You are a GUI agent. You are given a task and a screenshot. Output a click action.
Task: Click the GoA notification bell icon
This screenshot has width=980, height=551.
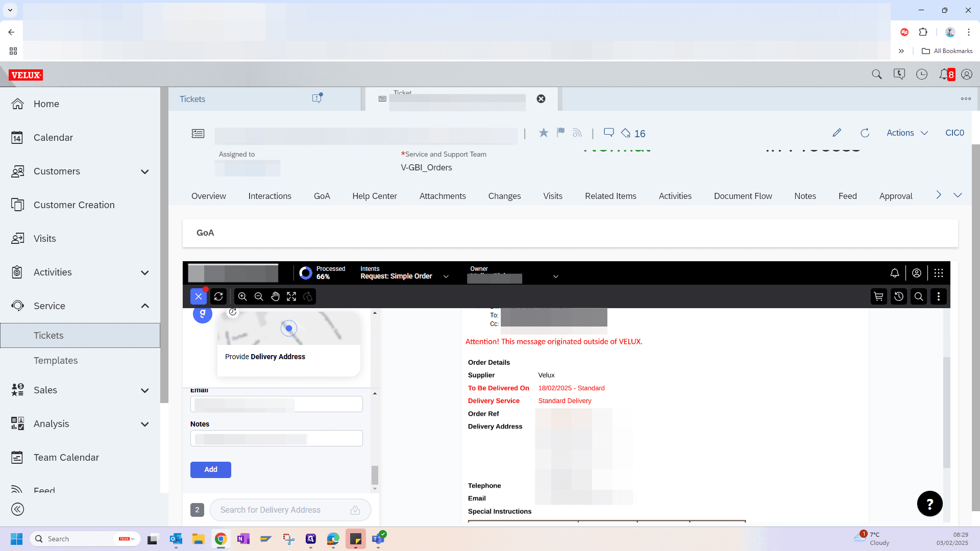point(895,273)
